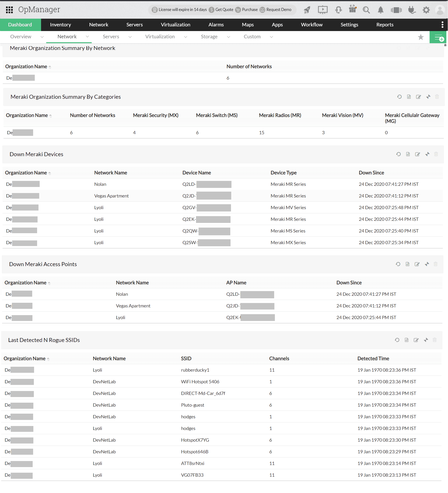448x493 pixels.
Task: Click the power plug icon in header
Action: pos(412,10)
